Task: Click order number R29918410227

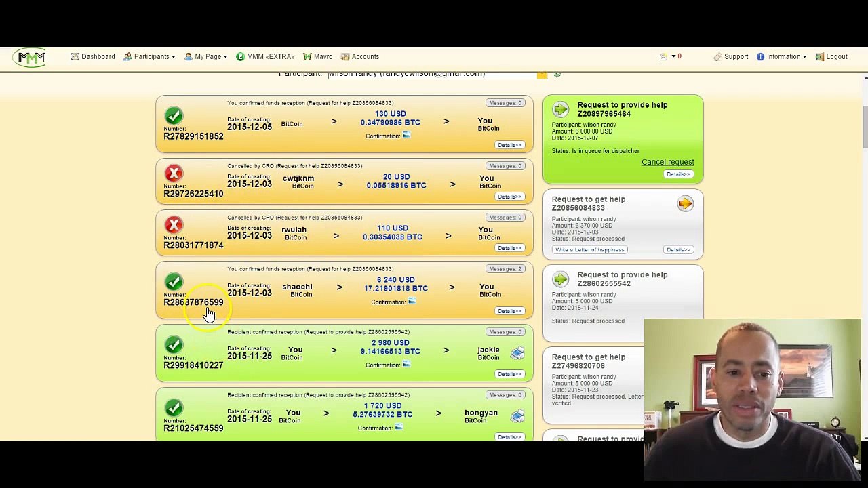Action: (x=193, y=365)
